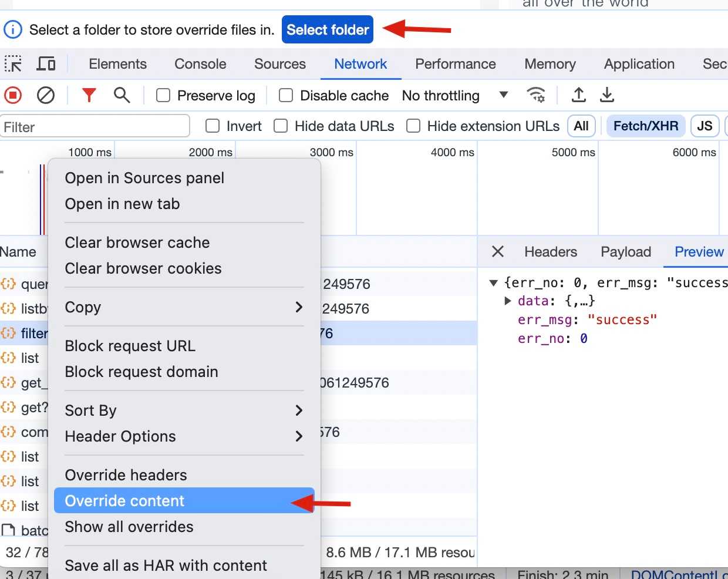The image size is (728, 579).
Task: Open network conditions wifi icon
Action: [535, 95]
